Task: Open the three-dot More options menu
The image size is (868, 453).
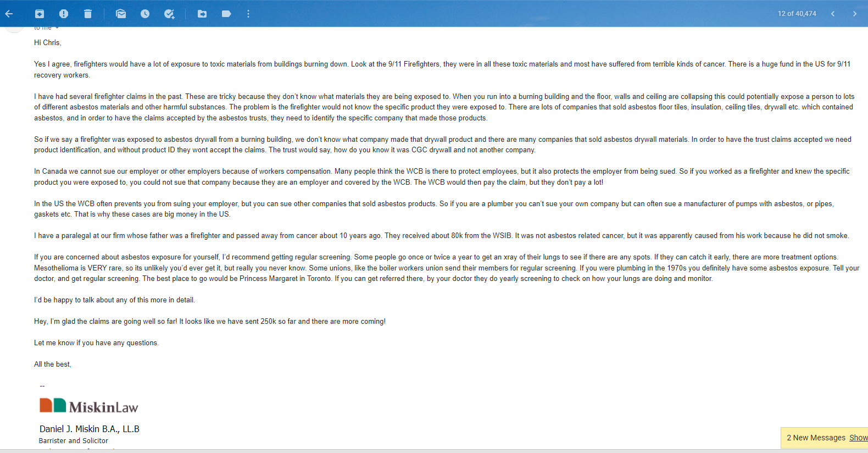Action: [x=248, y=14]
